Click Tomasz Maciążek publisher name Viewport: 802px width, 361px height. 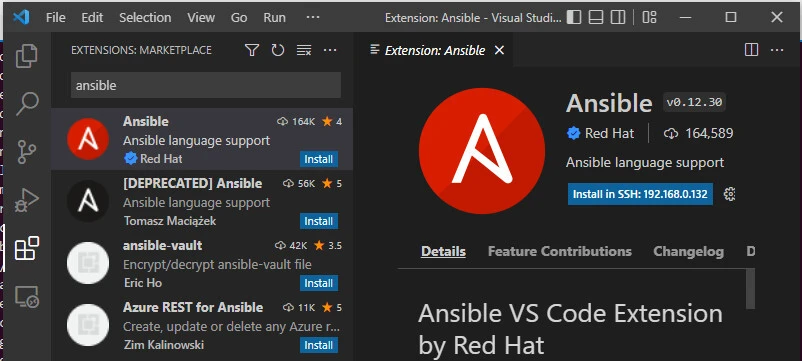170,221
